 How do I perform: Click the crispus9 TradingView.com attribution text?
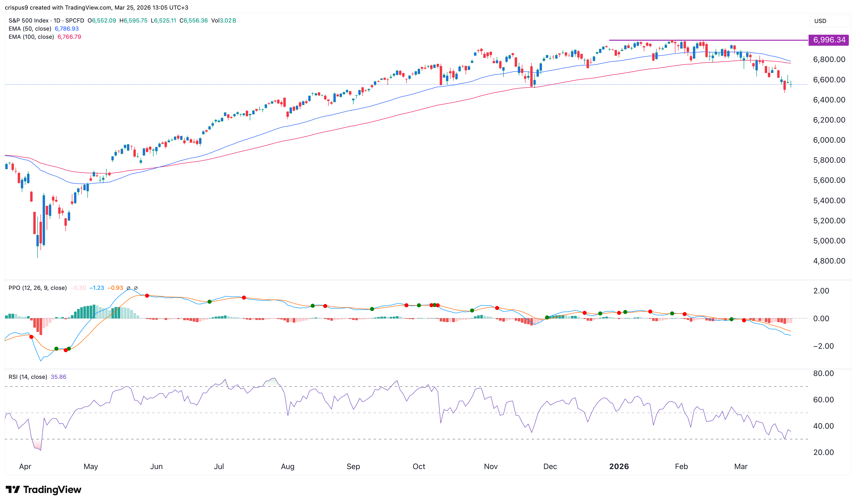point(97,7)
